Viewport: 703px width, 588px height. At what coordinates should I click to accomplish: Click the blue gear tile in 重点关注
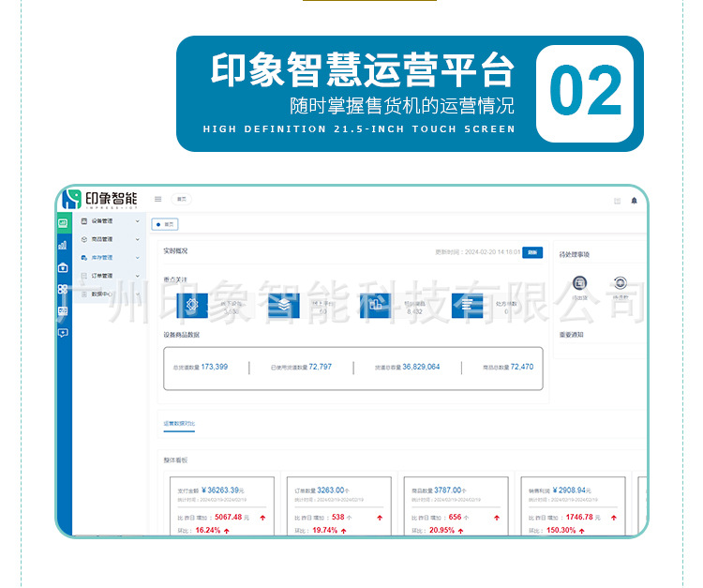coord(192,306)
